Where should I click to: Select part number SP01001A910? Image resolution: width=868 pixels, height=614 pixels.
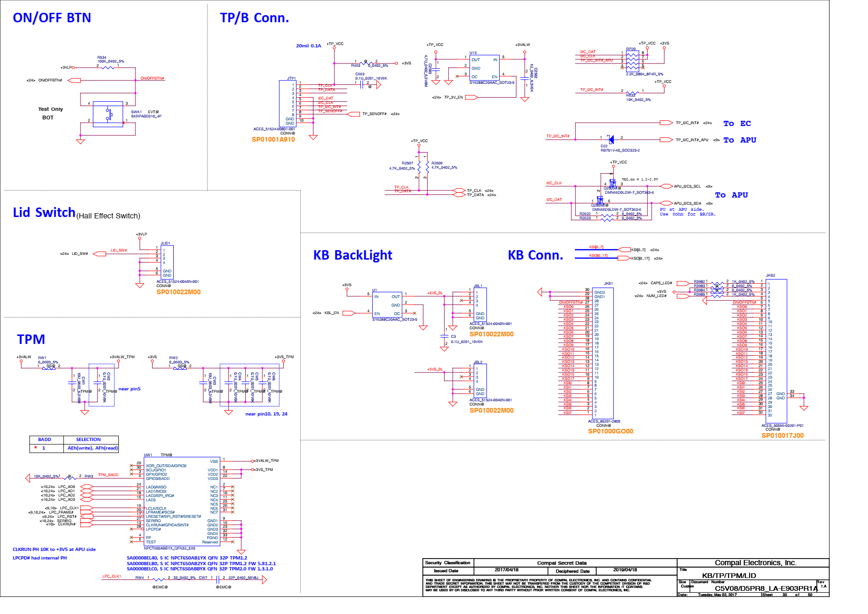273,139
